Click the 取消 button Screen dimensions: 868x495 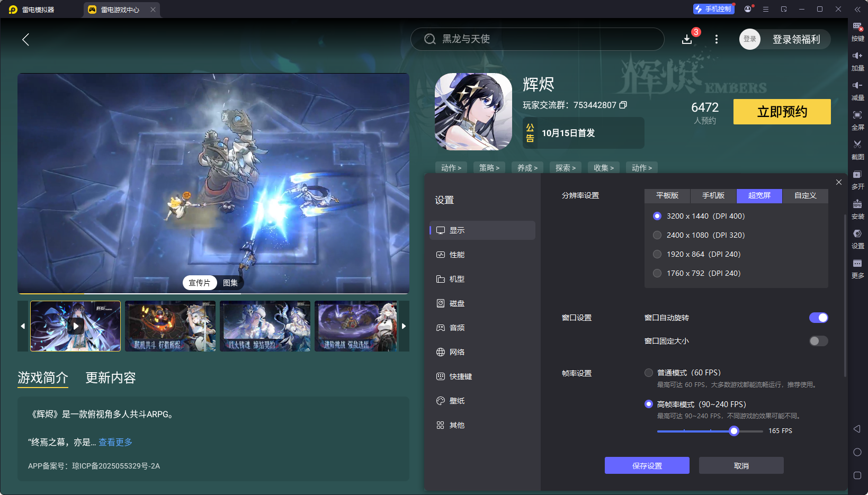741,465
